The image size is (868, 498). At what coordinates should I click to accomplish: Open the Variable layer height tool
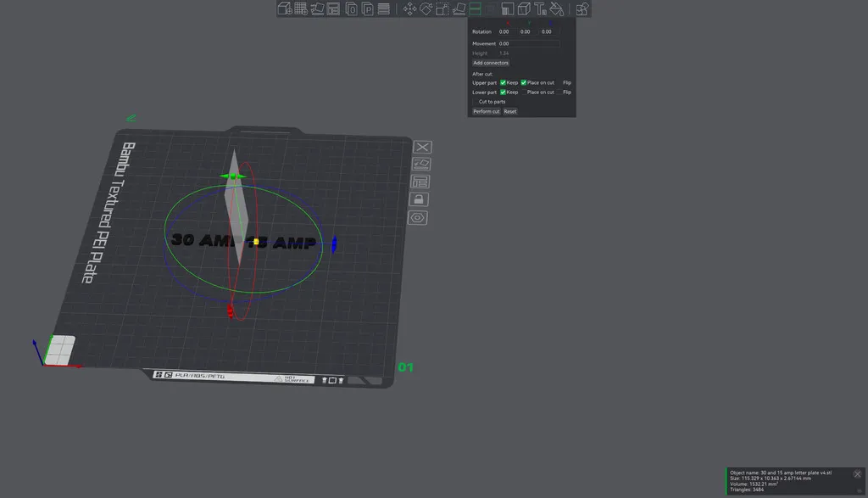[383, 9]
